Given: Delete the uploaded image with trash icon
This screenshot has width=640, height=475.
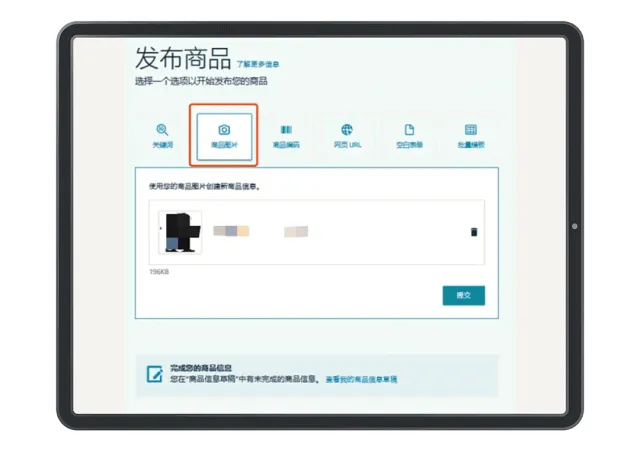Looking at the screenshot, I should pos(473,232).
